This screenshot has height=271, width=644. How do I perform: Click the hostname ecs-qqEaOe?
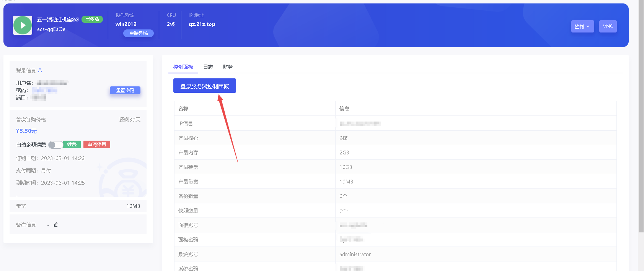[x=51, y=29]
